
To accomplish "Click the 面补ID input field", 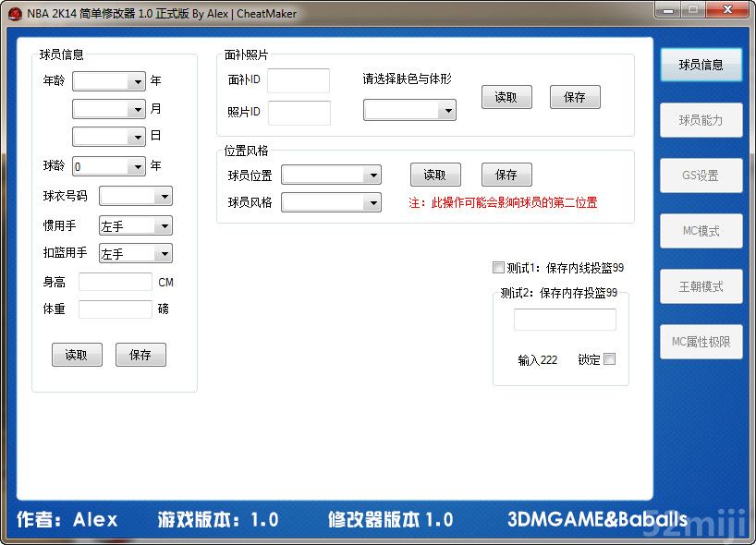I will 299,81.
